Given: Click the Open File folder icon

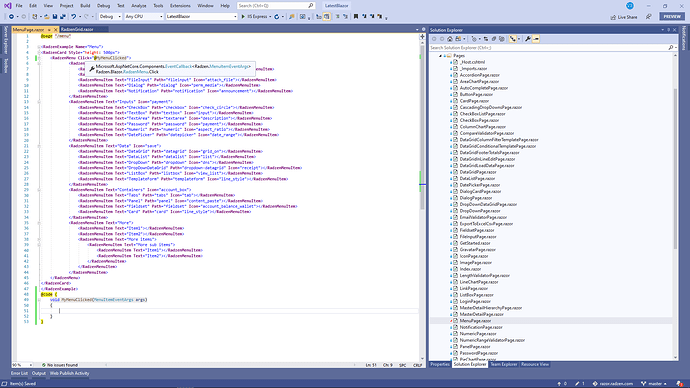Looking at the screenshot, I should [47, 17].
